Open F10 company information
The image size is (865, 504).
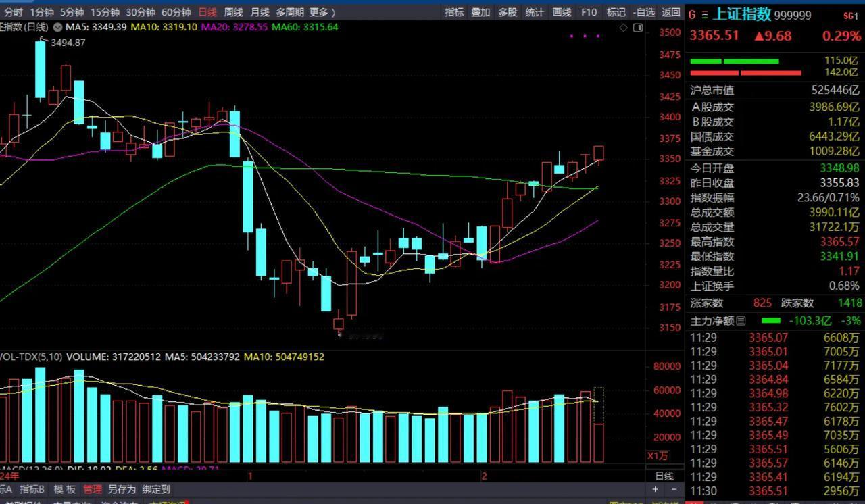(x=589, y=12)
